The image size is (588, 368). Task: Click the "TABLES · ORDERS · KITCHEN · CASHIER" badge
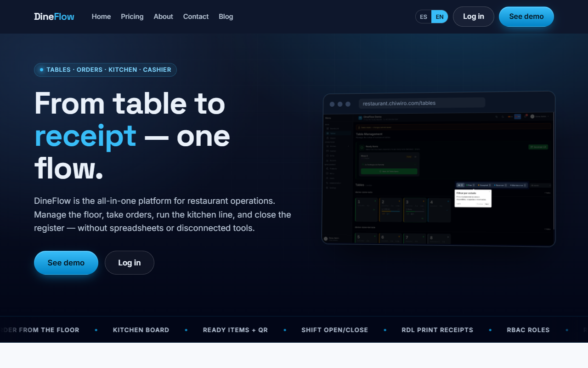point(105,70)
